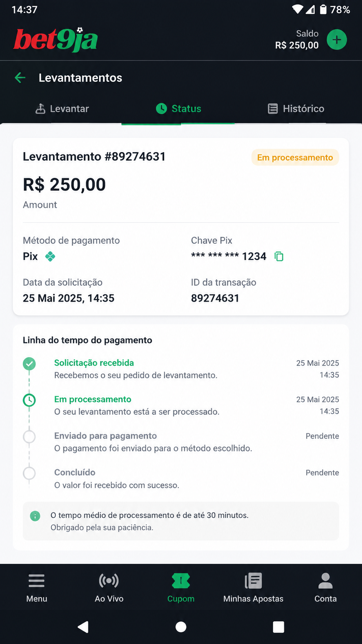
Task: Open the hamburger Menu icon
Action: coord(37,580)
